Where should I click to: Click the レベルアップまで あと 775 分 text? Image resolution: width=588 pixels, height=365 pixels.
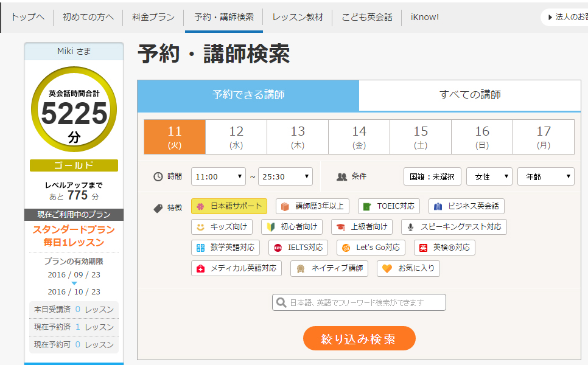click(74, 191)
